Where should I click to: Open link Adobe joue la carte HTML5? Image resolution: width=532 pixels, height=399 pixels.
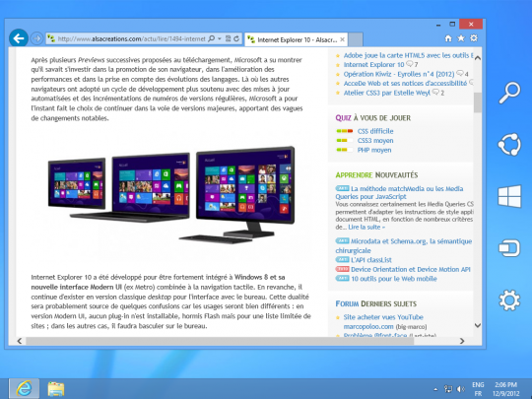(x=408, y=55)
